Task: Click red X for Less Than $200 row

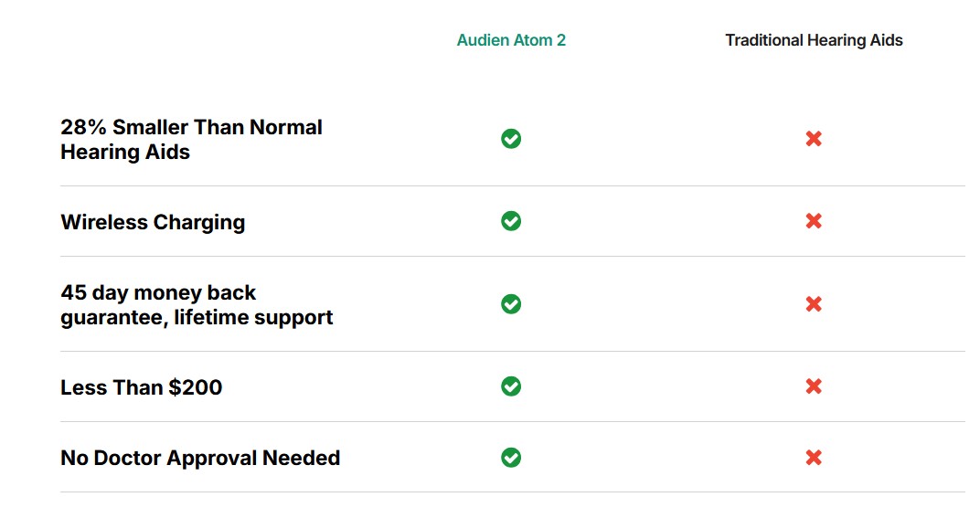Action: (x=814, y=386)
